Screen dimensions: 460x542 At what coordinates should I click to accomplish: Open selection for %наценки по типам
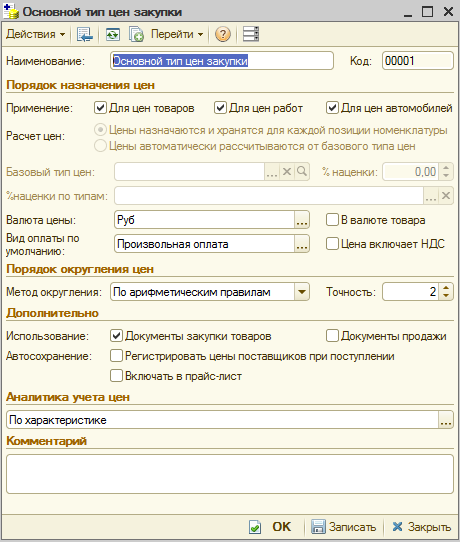pos(431,196)
